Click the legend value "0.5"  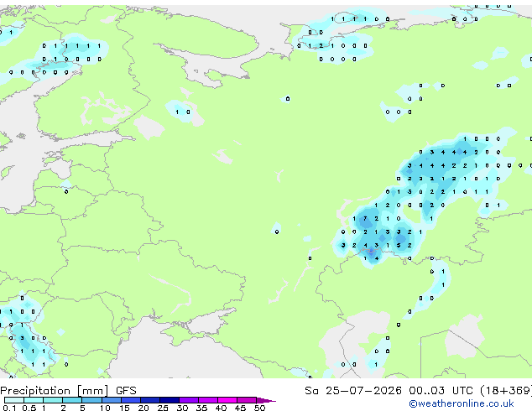(x=29, y=408)
